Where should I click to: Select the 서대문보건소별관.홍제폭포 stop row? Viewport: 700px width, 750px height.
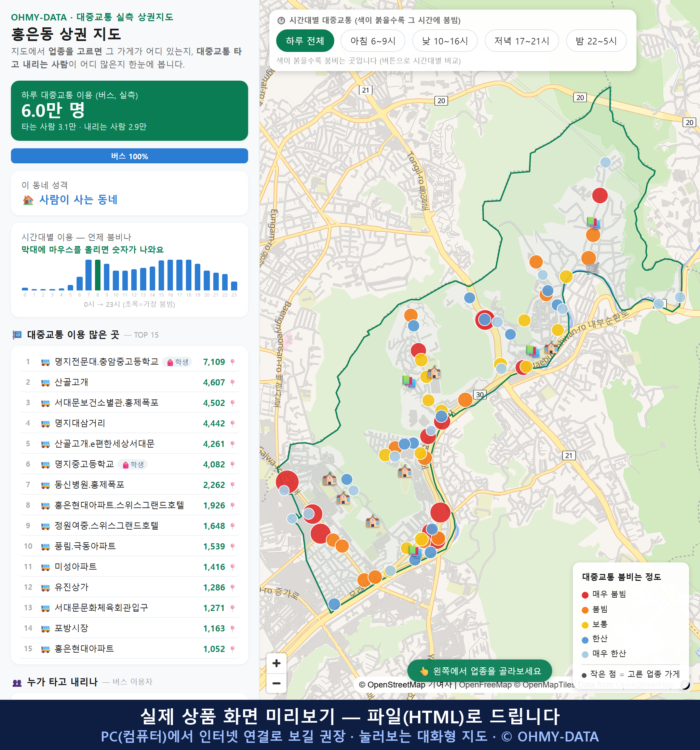(x=130, y=403)
